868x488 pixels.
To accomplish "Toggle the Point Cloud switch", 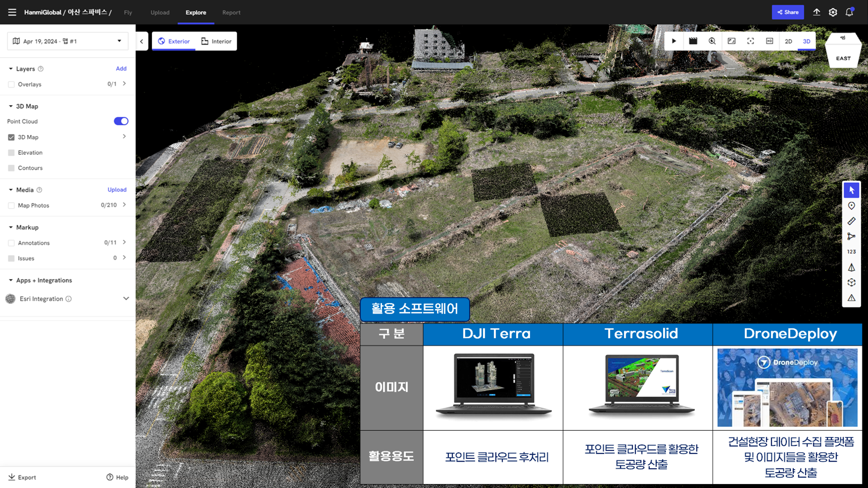I will (x=121, y=121).
